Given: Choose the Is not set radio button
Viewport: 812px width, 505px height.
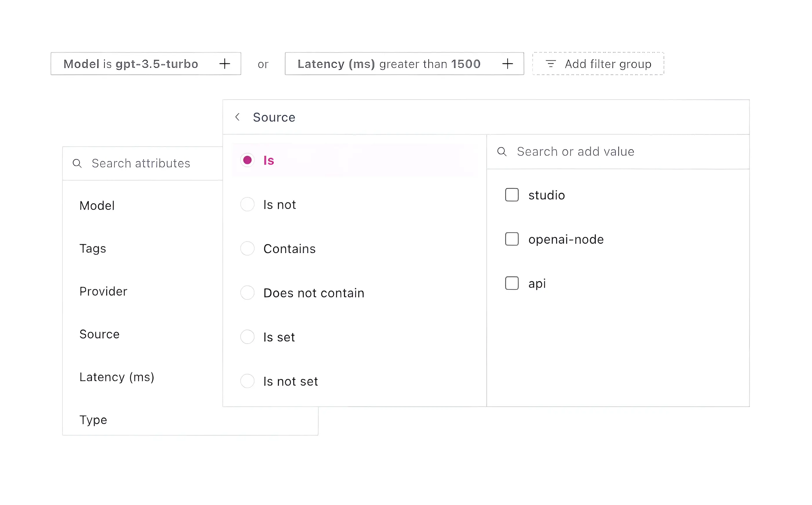Looking at the screenshot, I should coord(247,381).
